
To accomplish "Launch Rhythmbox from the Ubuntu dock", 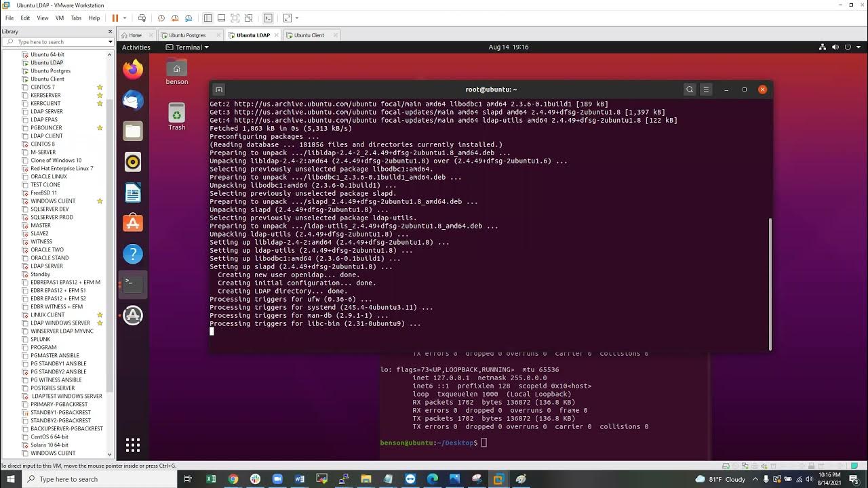I will [133, 161].
